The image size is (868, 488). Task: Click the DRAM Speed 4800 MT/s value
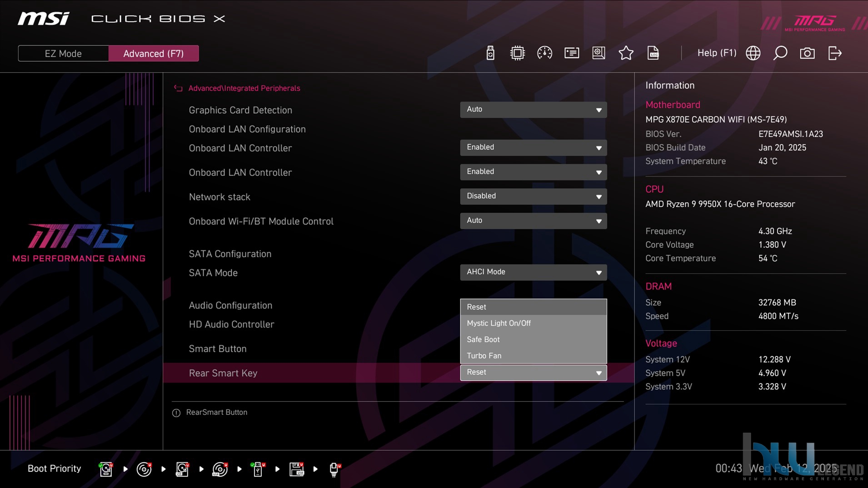[x=778, y=316]
